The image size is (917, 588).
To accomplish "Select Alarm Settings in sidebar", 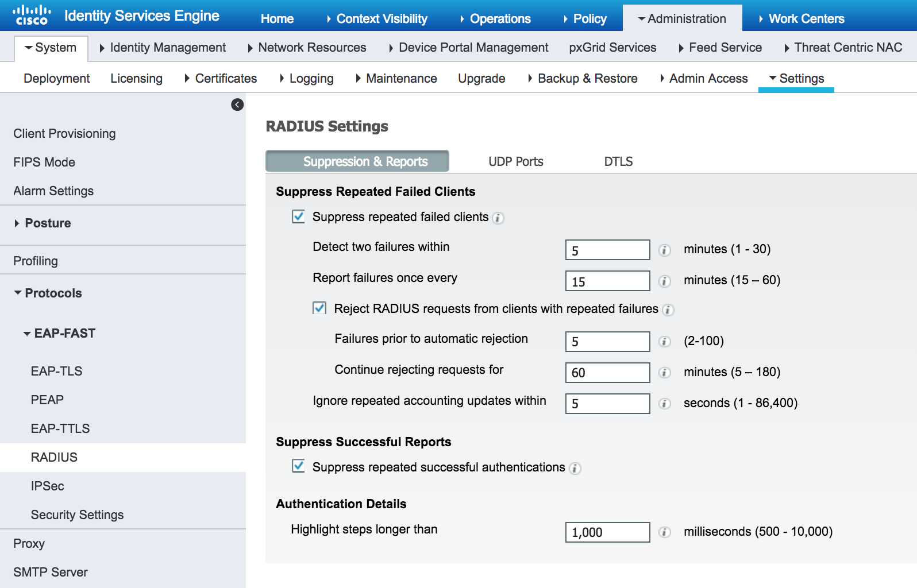I will tap(53, 191).
